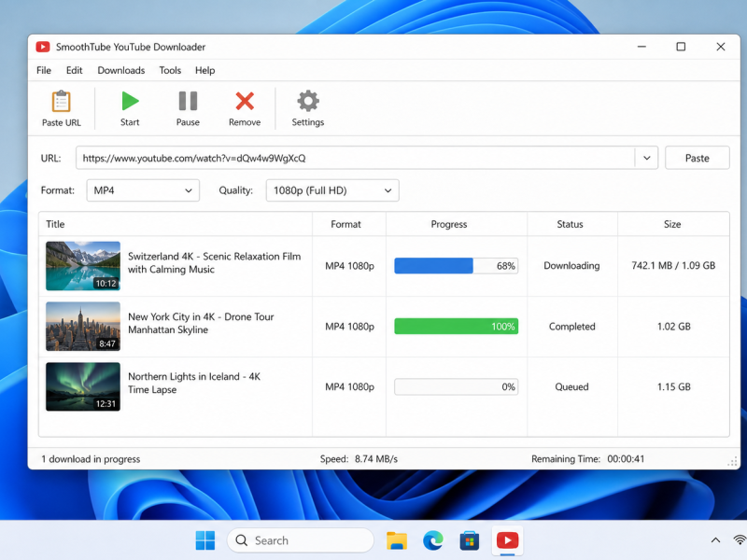The height and width of the screenshot is (560, 747).
Task: Click 'MP4 1080p' in the Northern Lights row
Action: coord(349,386)
